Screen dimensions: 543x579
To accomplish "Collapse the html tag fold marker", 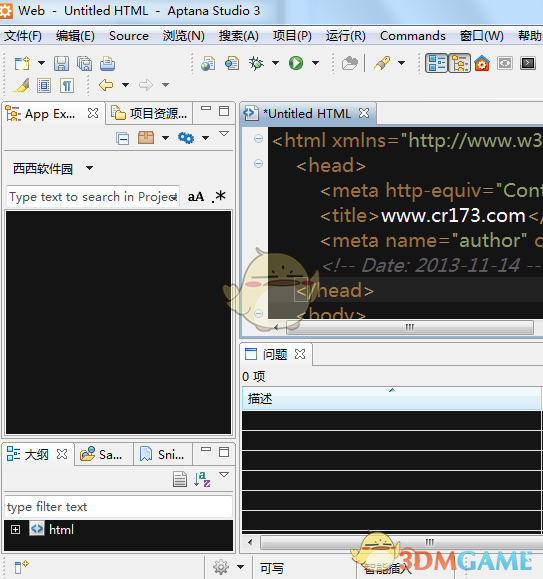I will click(258, 139).
